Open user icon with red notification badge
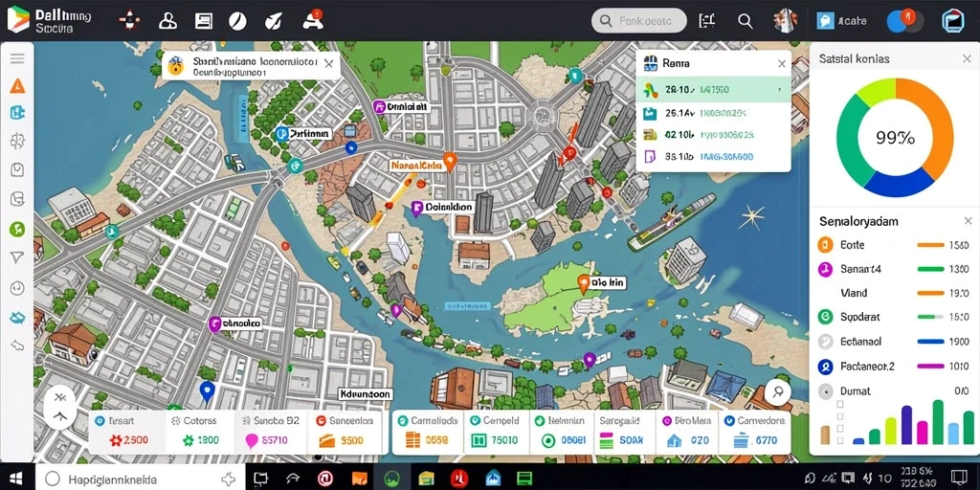 pyautogui.click(x=313, y=20)
